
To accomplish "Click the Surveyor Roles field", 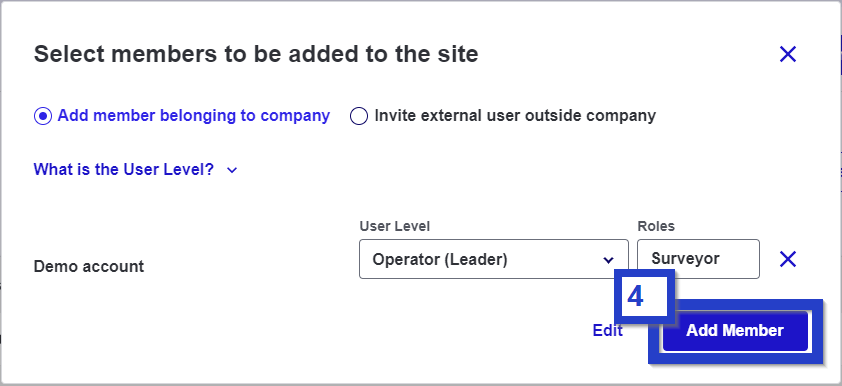I will pyautogui.click(x=699, y=259).
